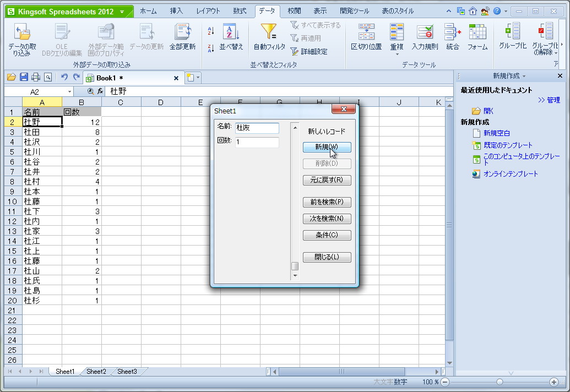Click the 前を検索(P) find previous button
This screenshot has width=570, height=392.
pyautogui.click(x=327, y=202)
